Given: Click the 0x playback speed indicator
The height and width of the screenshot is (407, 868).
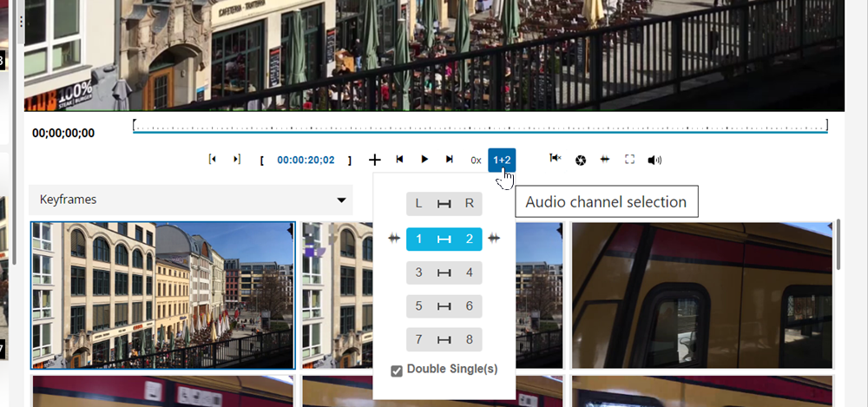Looking at the screenshot, I should click(x=476, y=161).
